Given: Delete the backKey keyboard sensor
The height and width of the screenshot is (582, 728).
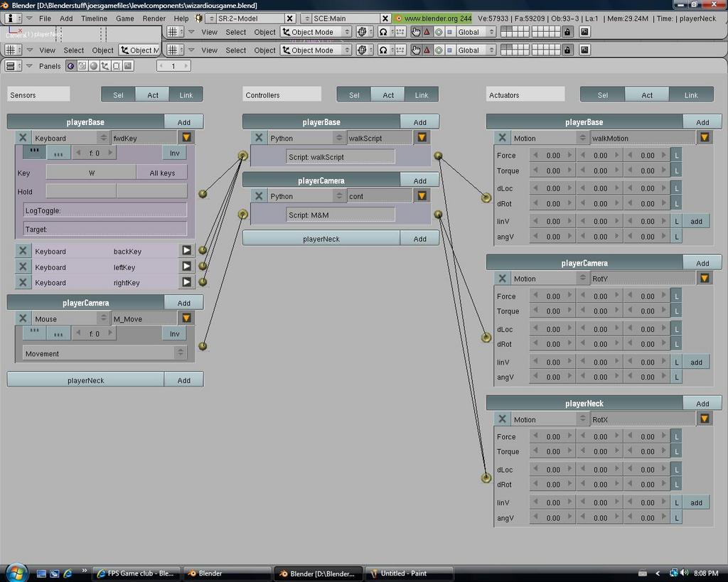Looking at the screenshot, I should (23, 251).
